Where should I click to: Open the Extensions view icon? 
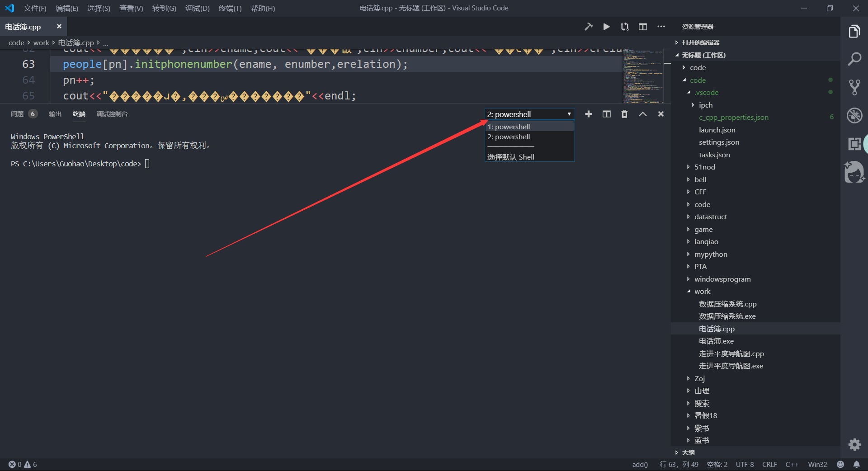tap(854, 144)
